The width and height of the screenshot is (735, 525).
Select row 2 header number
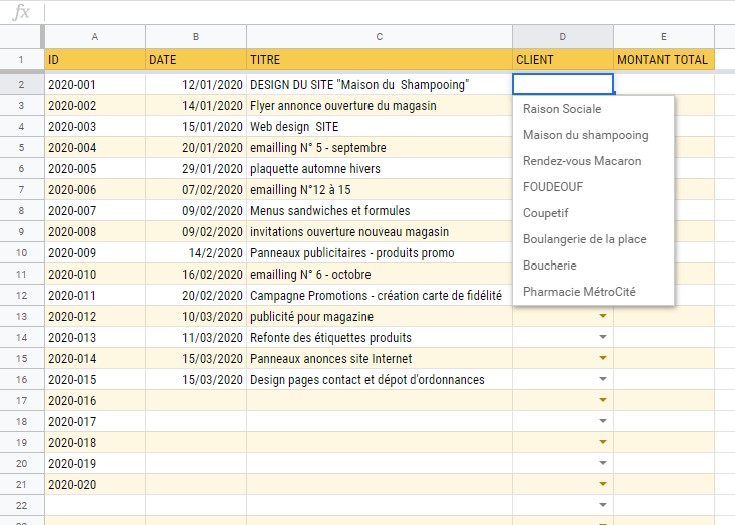tap(21, 85)
